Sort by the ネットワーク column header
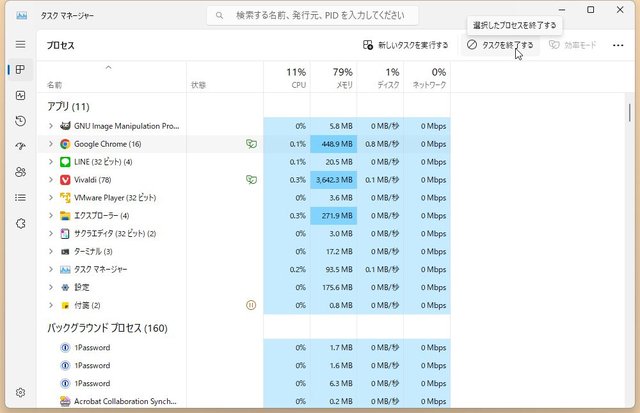Viewport: 640px width, 413px height. coord(427,77)
